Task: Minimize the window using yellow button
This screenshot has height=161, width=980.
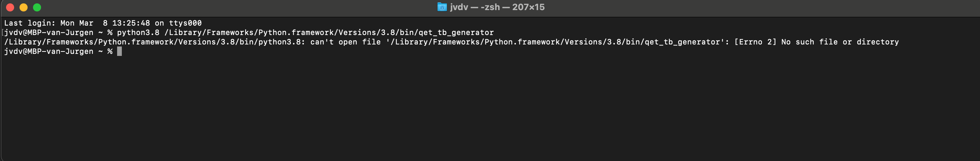Action: click(24, 7)
